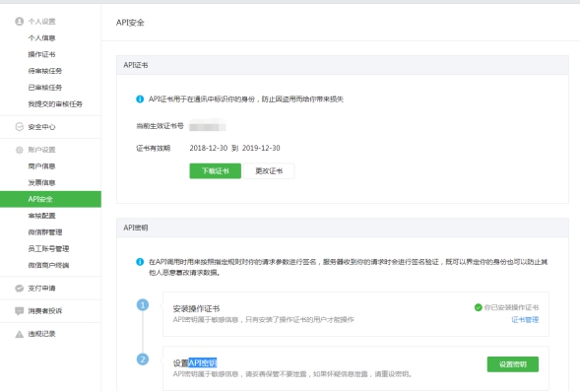
Task: Click the API安全 page title
Action: (x=130, y=23)
